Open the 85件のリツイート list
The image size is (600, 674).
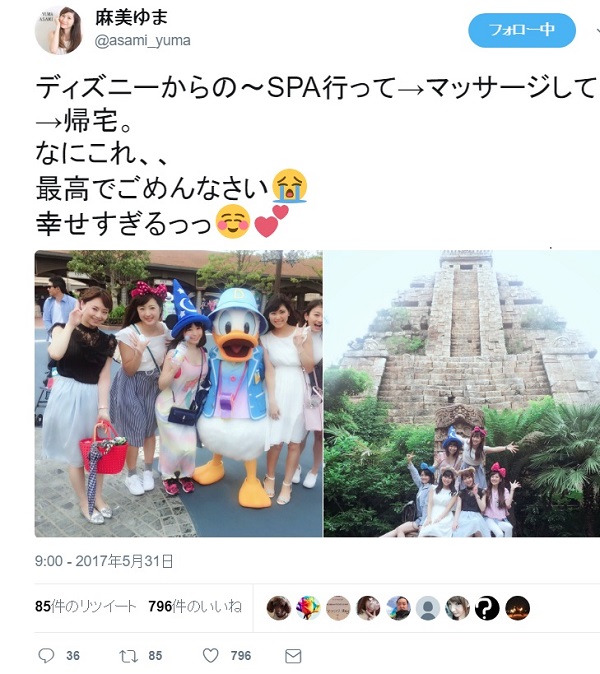pyautogui.click(x=85, y=607)
